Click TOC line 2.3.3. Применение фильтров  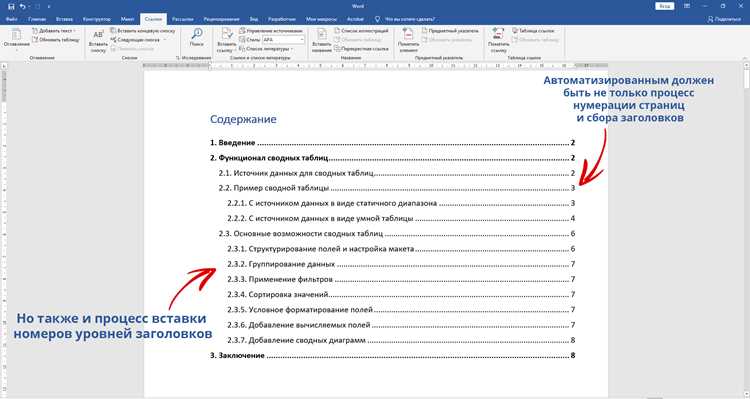401,279
